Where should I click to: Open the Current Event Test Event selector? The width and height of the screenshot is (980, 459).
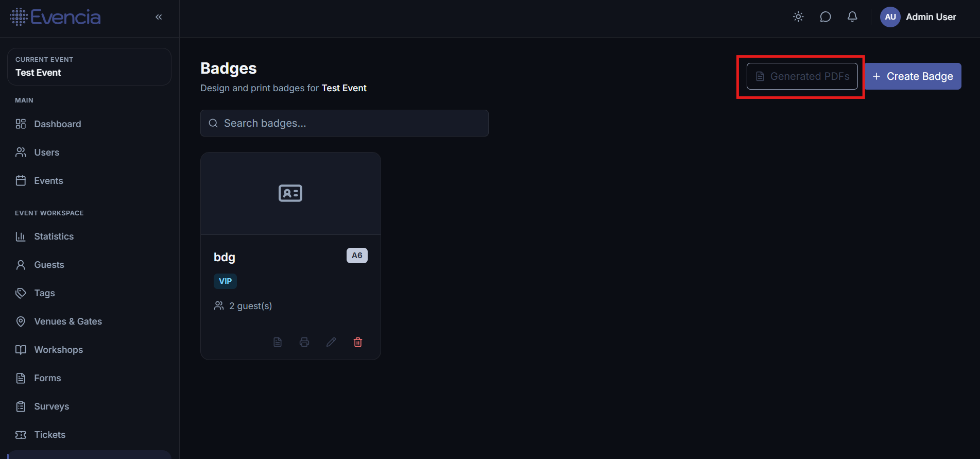(x=89, y=66)
